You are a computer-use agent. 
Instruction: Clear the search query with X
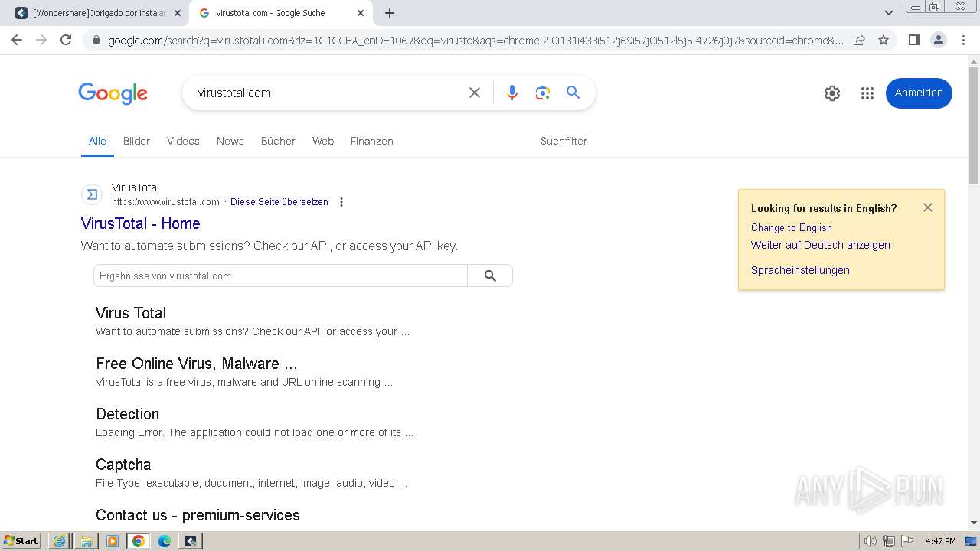(x=475, y=93)
